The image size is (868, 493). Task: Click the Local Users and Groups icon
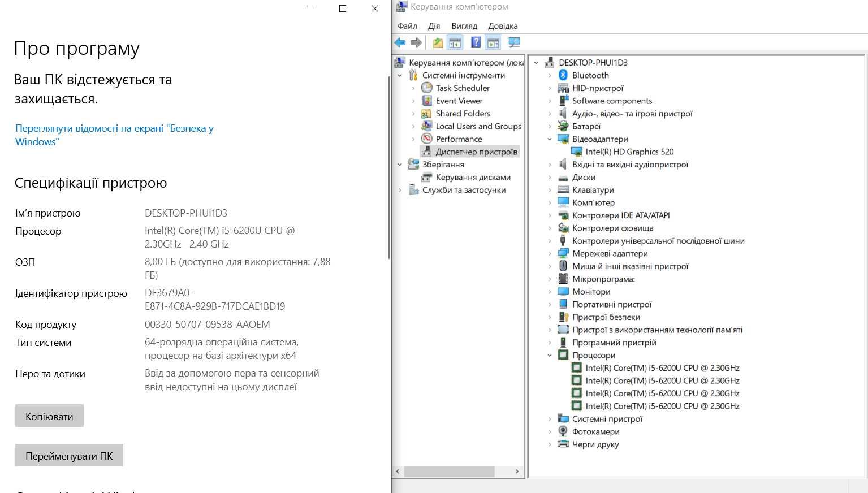pyautogui.click(x=427, y=126)
